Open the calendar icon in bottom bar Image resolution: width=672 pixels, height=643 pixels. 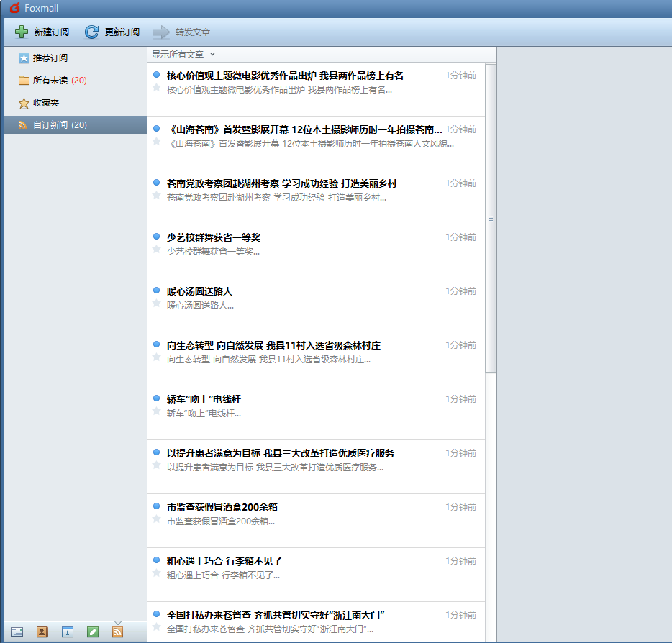[68, 632]
